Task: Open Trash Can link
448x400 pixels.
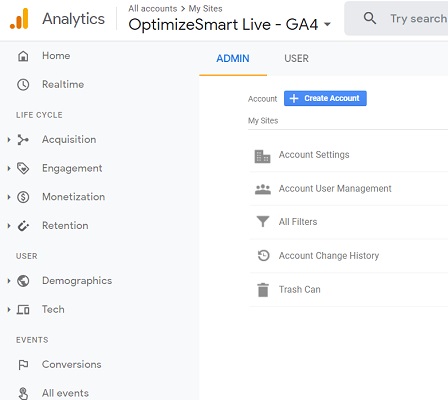Action: click(300, 289)
